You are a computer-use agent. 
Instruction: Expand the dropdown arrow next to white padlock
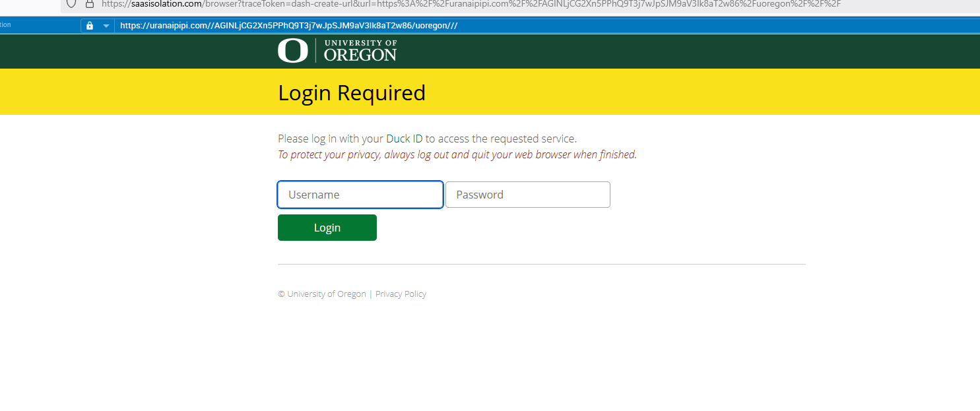[x=106, y=26]
